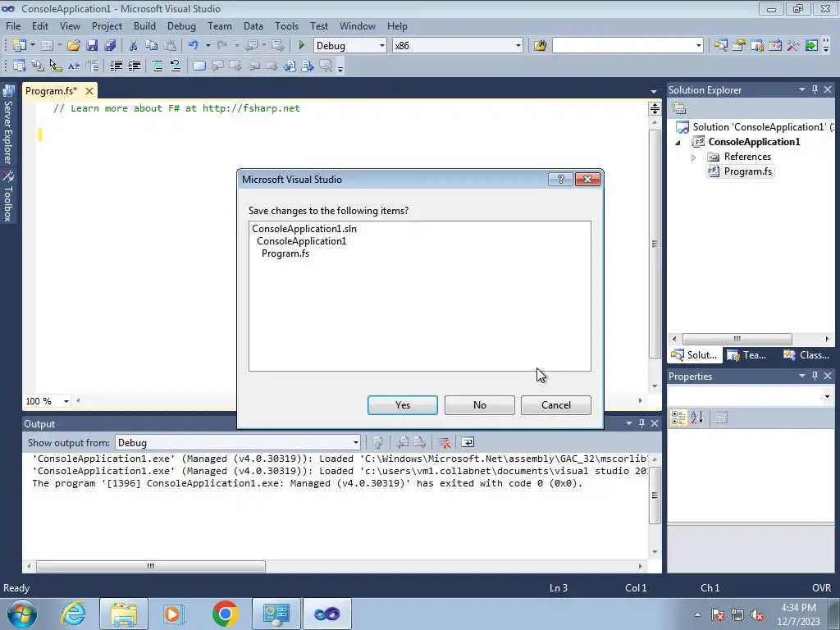
Task: Click the Find search input field
Action: [x=623, y=46]
